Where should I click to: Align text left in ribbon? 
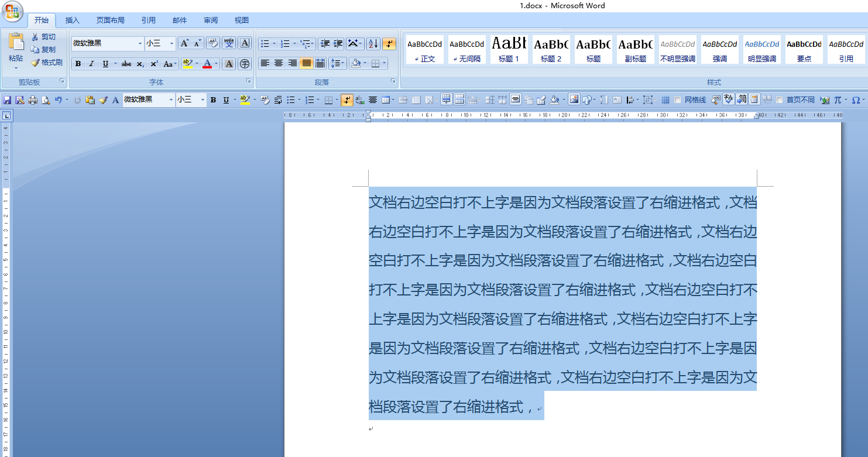(x=265, y=63)
